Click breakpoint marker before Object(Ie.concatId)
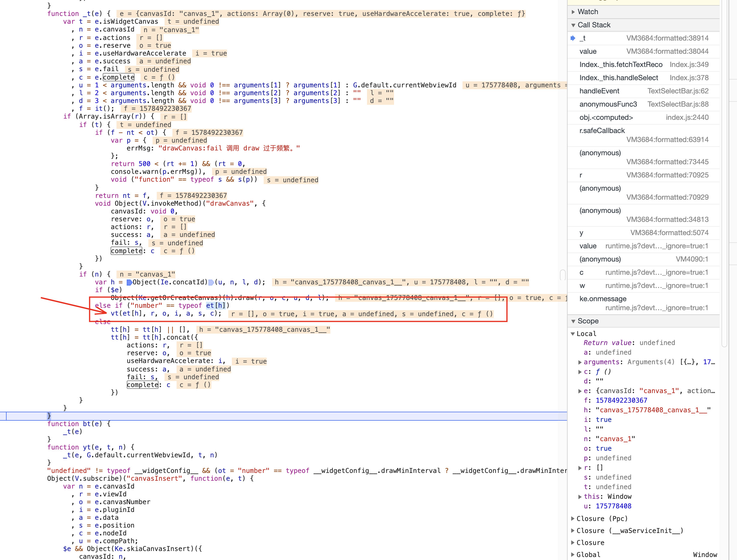This screenshot has height=560, width=737. (x=129, y=282)
